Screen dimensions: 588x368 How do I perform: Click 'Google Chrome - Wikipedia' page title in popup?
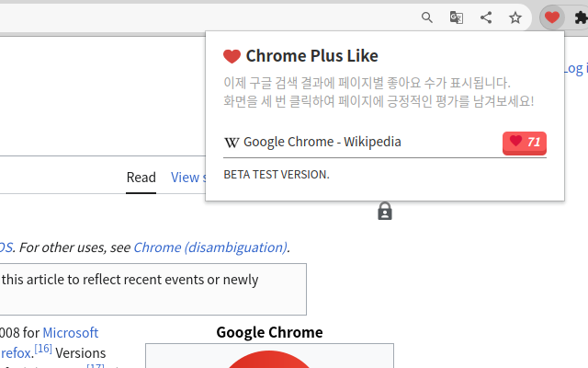[322, 142]
